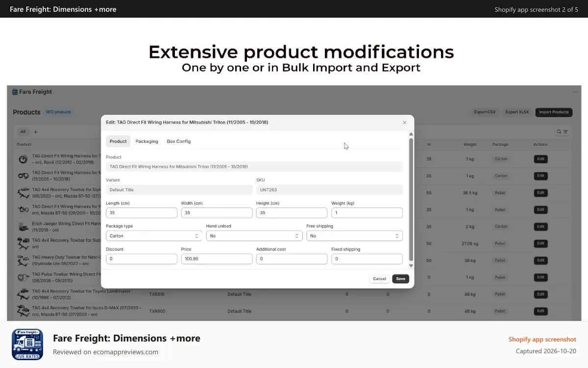Click thumbnail of Erich Jaeger Wiring product
The height and width of the screenshot is (368, 588).
(x=23, y=227)
